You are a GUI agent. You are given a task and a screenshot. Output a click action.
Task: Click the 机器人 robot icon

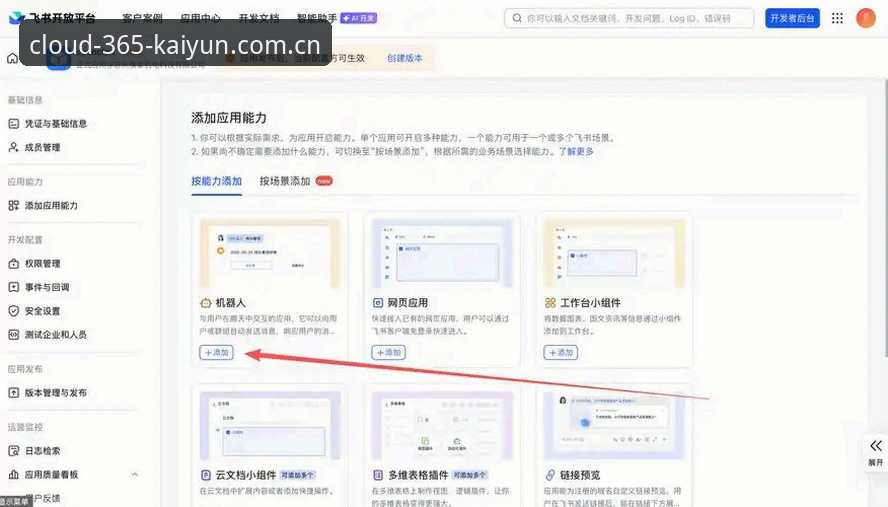206,303
